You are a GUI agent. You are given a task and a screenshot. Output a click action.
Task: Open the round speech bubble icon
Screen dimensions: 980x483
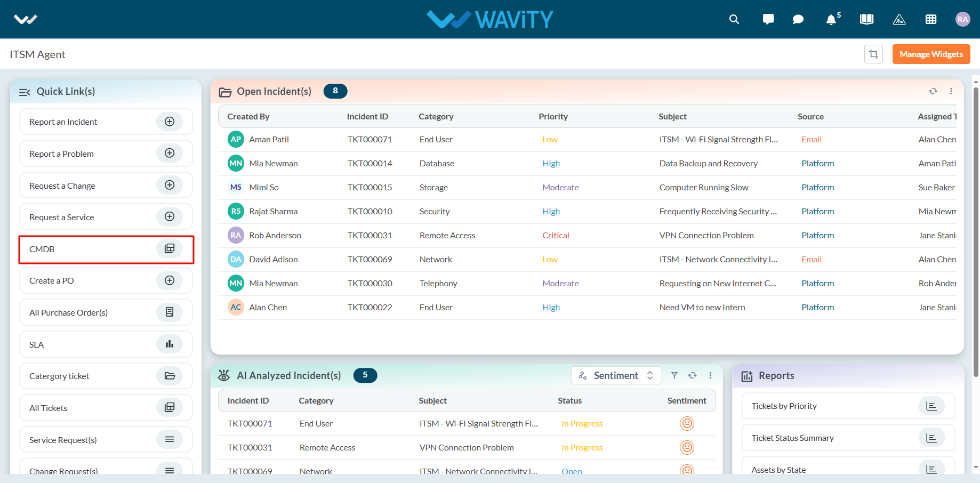[x=798, y=20]
